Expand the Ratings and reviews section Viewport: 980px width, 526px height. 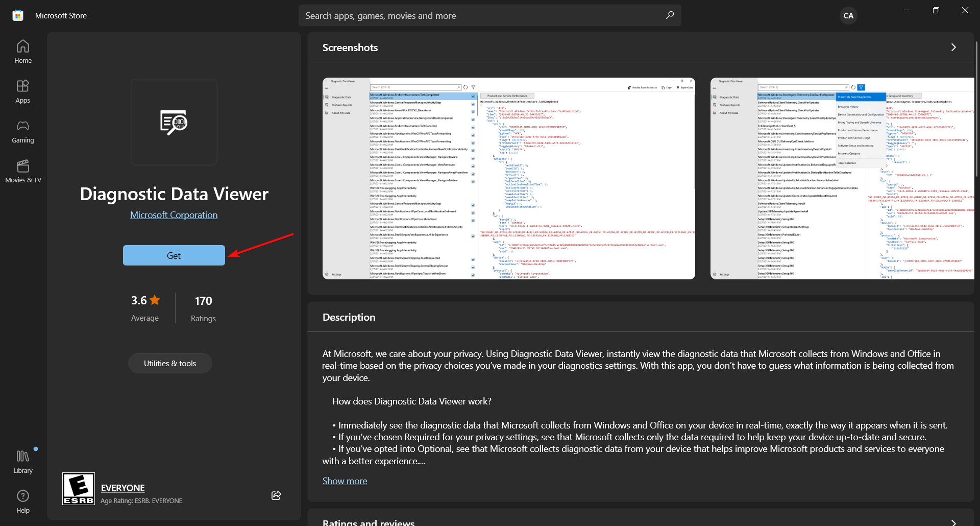[x=953, y=522]
